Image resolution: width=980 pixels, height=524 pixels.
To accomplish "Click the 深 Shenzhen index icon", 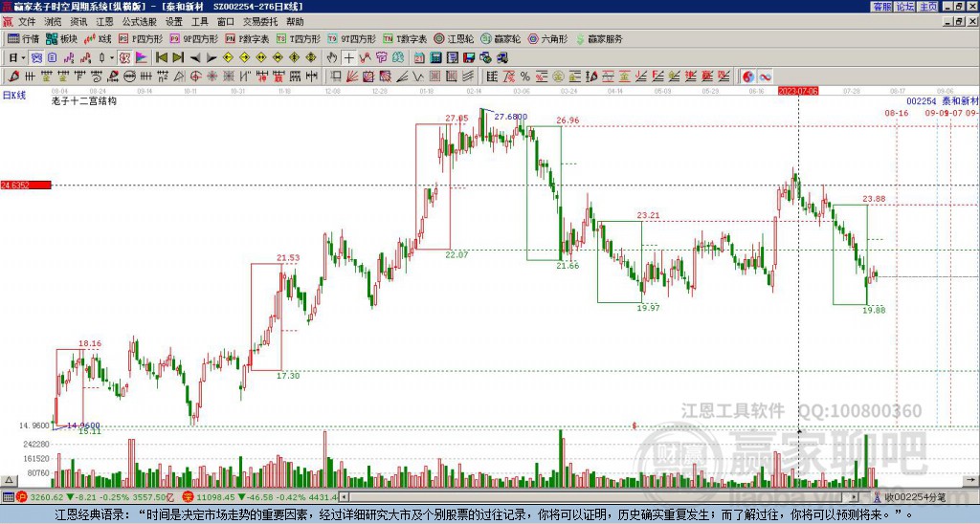I will [x=189, y=497].
